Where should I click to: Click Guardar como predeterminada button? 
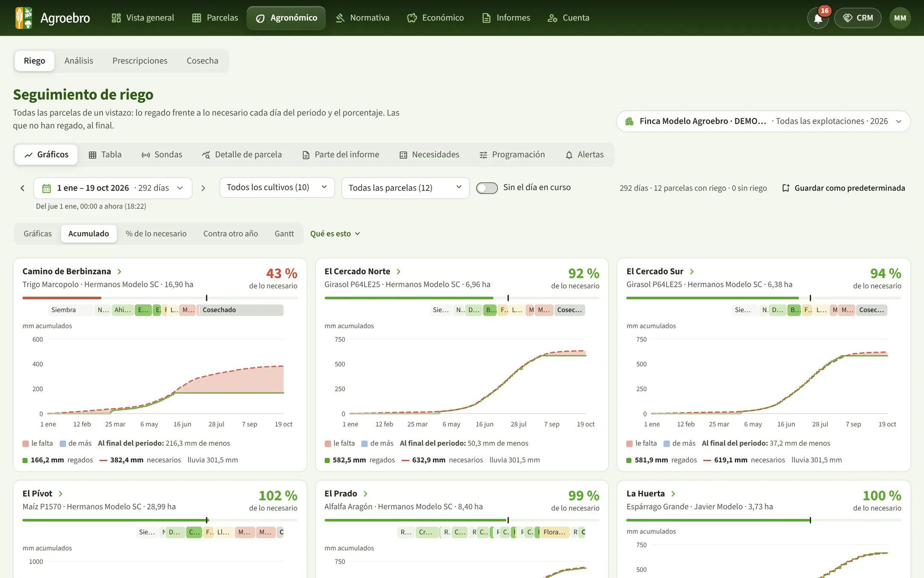[844, 188]
